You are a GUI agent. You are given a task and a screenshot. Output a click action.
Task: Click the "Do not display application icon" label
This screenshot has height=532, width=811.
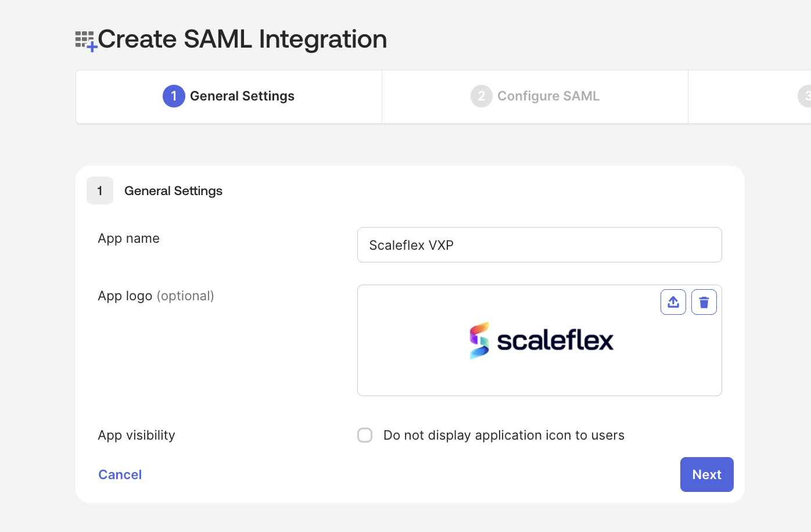pos(504,435)
